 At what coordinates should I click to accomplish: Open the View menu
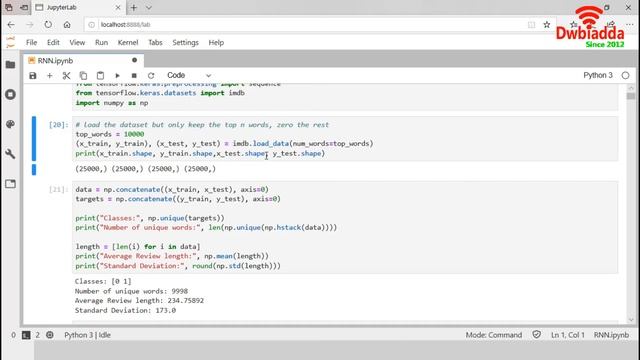tap(77, 42)
